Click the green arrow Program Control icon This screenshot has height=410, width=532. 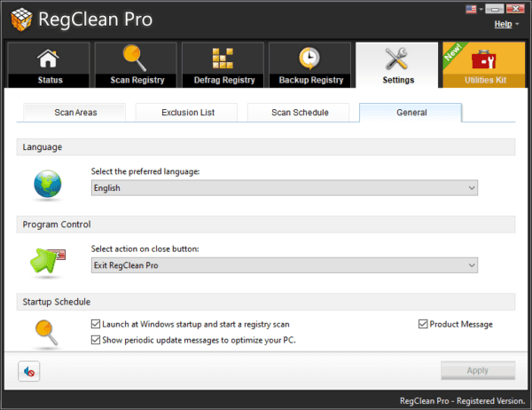tap(47, 261)
